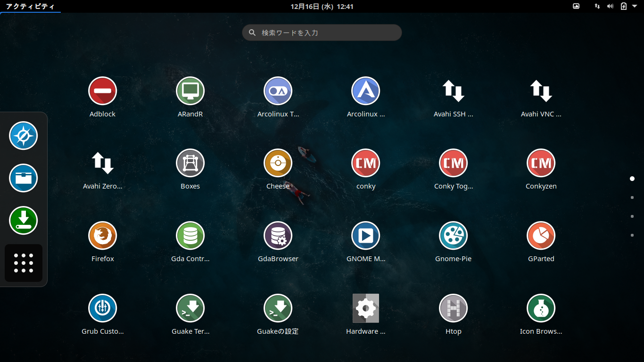The image size is (644, 362).
Task: Launch Conky Toggle app
Action: point(453,163)
